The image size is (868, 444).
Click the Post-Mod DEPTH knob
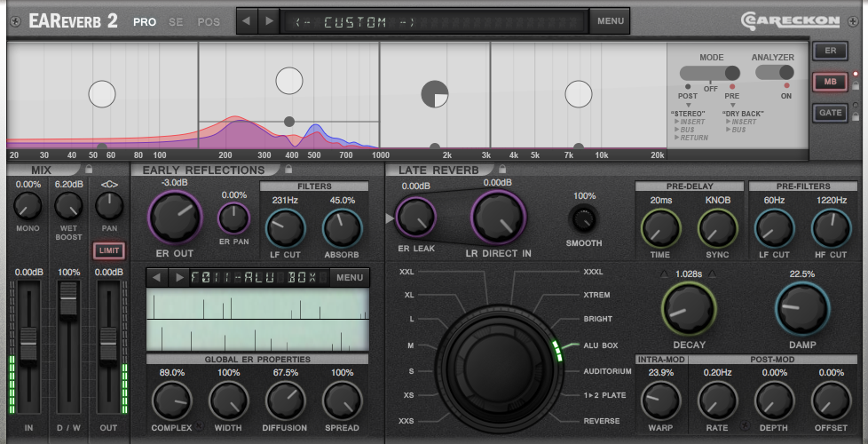coord(775,400)
